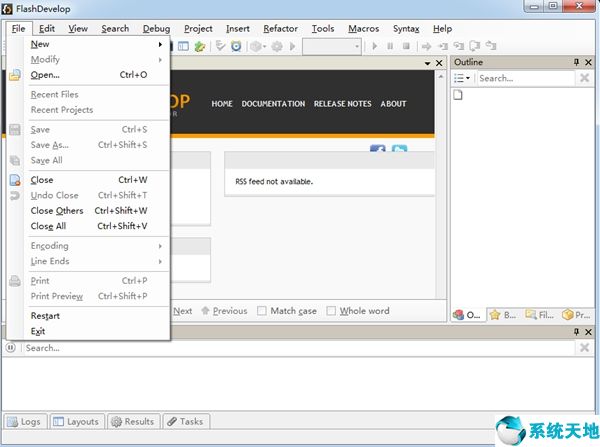The height and width of the screenshot is (447, 600).
Task: Click the Build Project cube icon
Action: [x=256, y=47]
